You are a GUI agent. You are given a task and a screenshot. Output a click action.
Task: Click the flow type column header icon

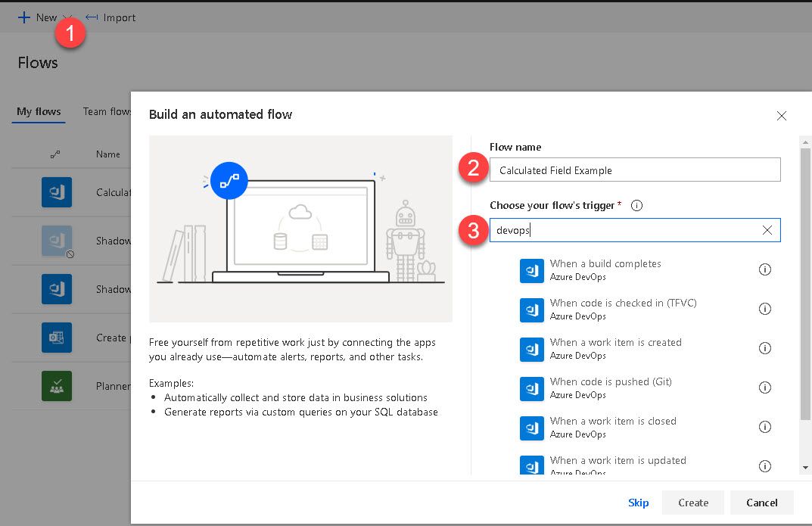point(55,154)
